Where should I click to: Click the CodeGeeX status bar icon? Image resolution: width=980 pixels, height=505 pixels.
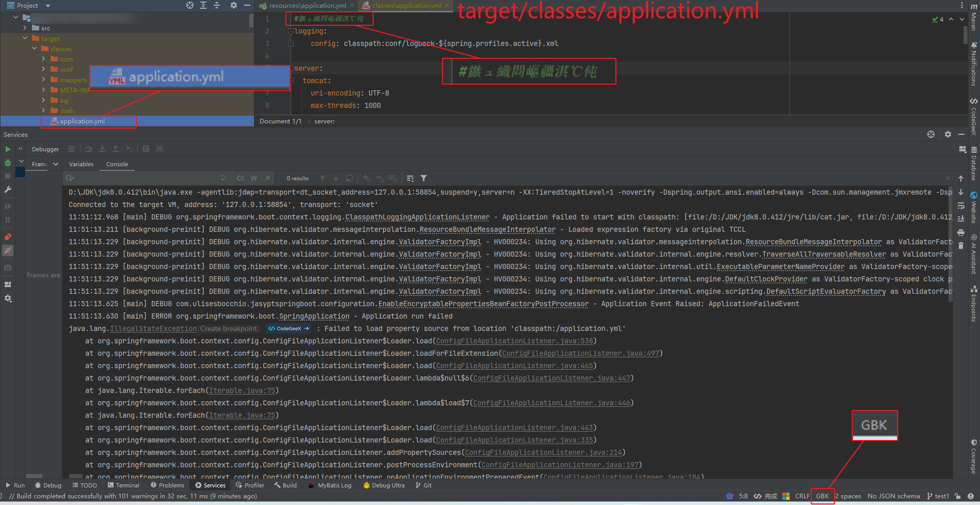(x=758, y=496)
